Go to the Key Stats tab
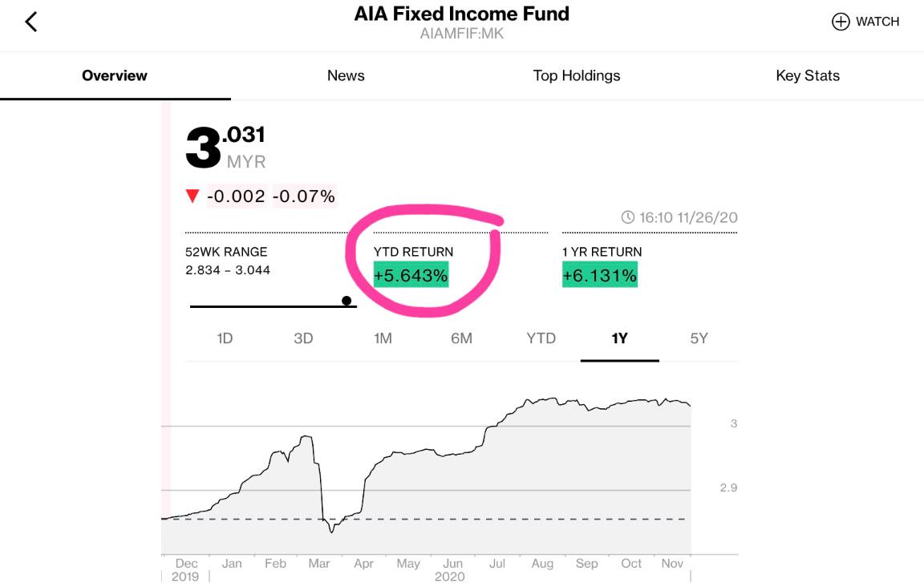 coord(808,75)
